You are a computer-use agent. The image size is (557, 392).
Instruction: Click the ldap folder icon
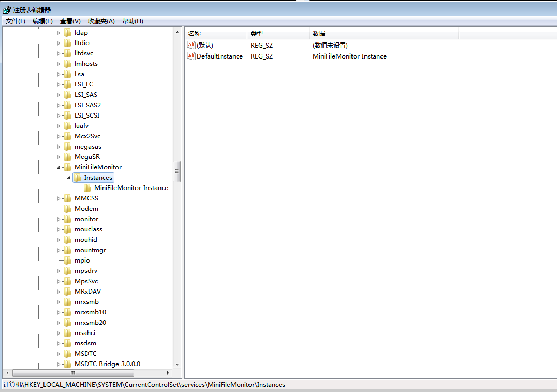point(67,33)
